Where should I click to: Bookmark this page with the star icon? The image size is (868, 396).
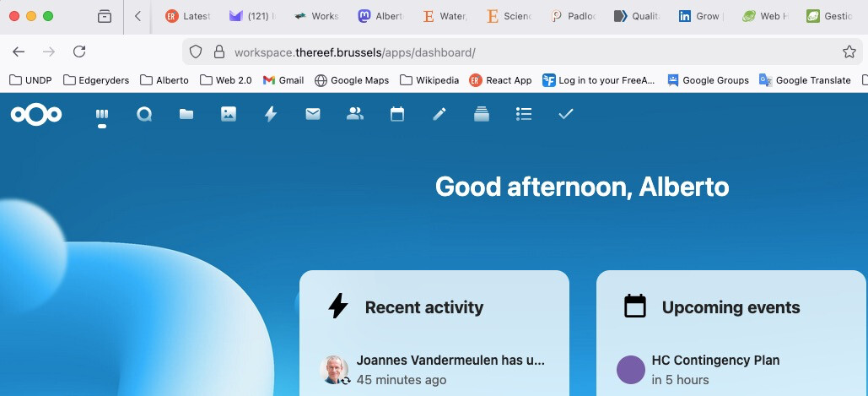pos(849,52)
